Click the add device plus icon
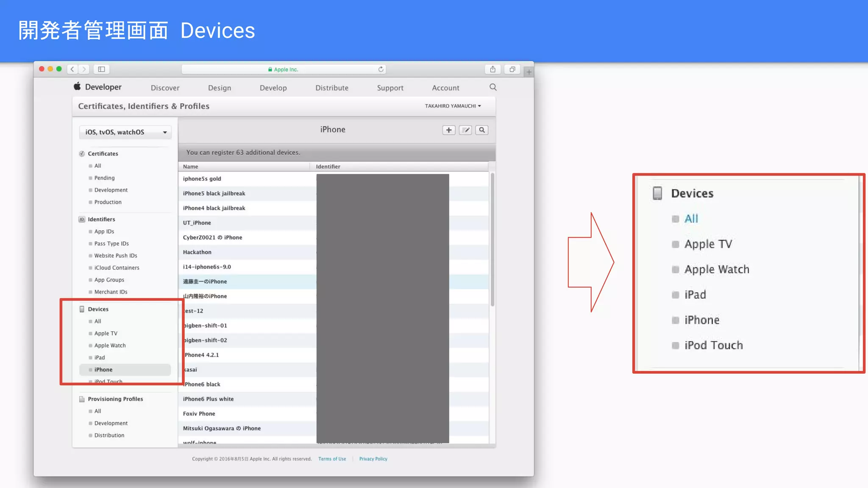The width and height of the screenshot is (868, 488). [449, 130]
